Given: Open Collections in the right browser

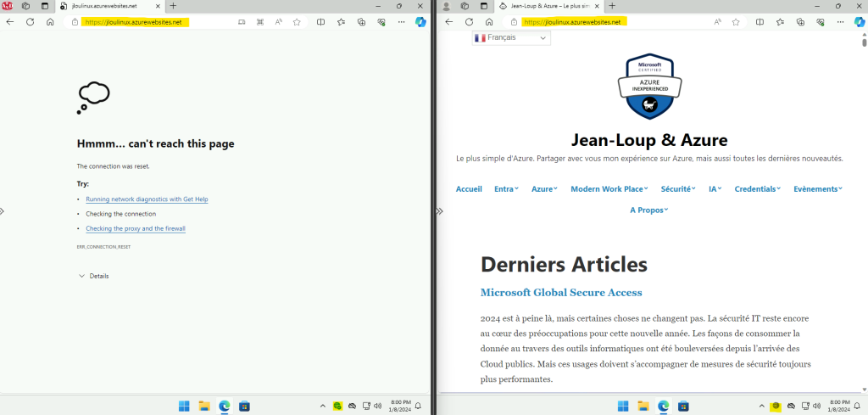Looking at the screenshot, I should click(800, 22).
